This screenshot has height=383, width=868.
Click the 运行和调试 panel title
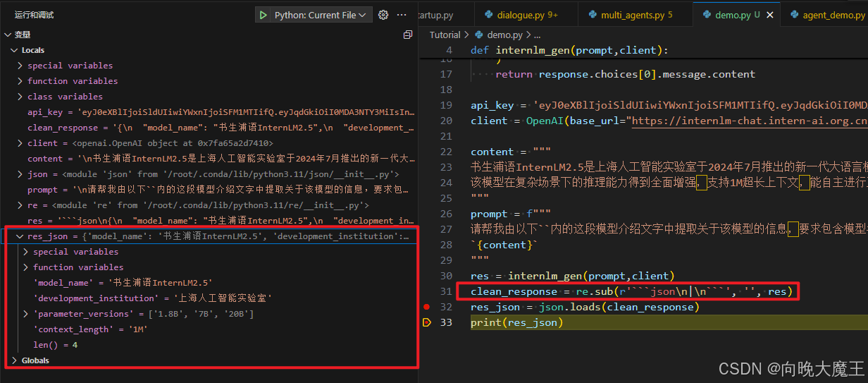[x=34, y=15]
